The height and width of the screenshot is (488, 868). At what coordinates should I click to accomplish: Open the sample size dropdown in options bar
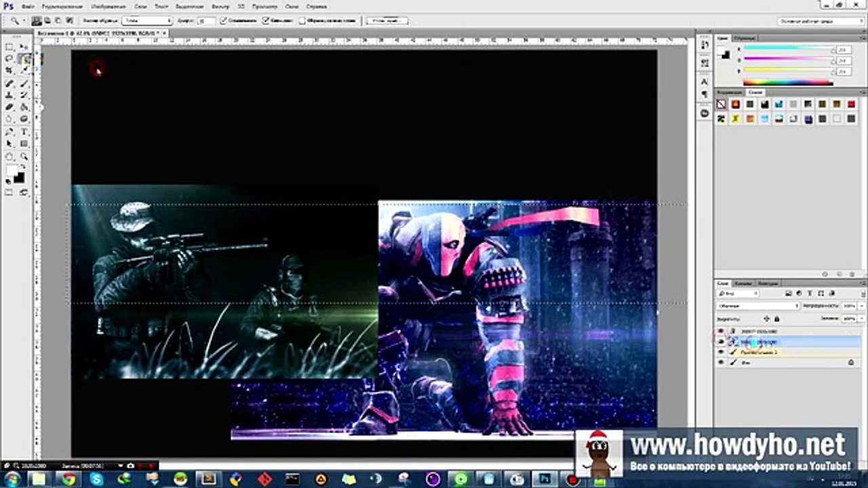pyautogui.click(x=146, y=21)
